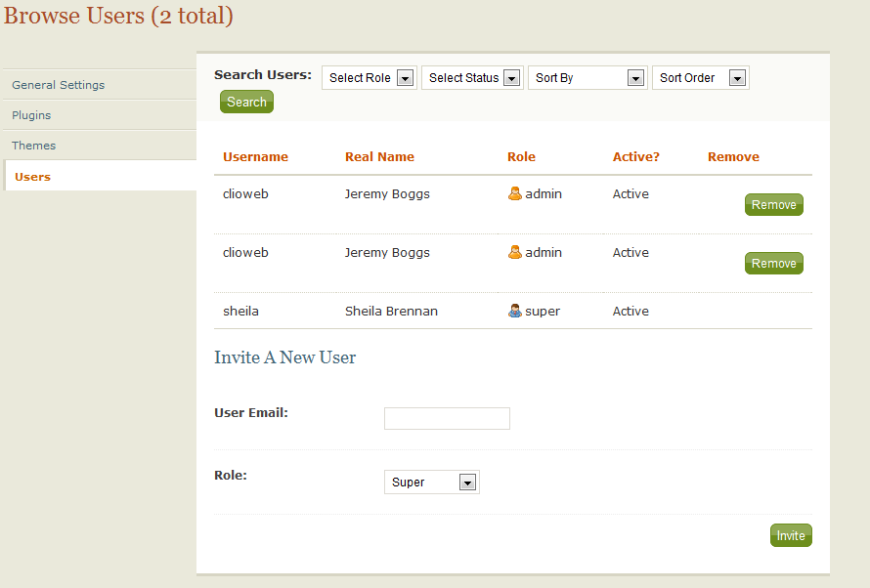Click the admin icon in first clioweb row
The image size is (870, 588).
tap(515, 193)
